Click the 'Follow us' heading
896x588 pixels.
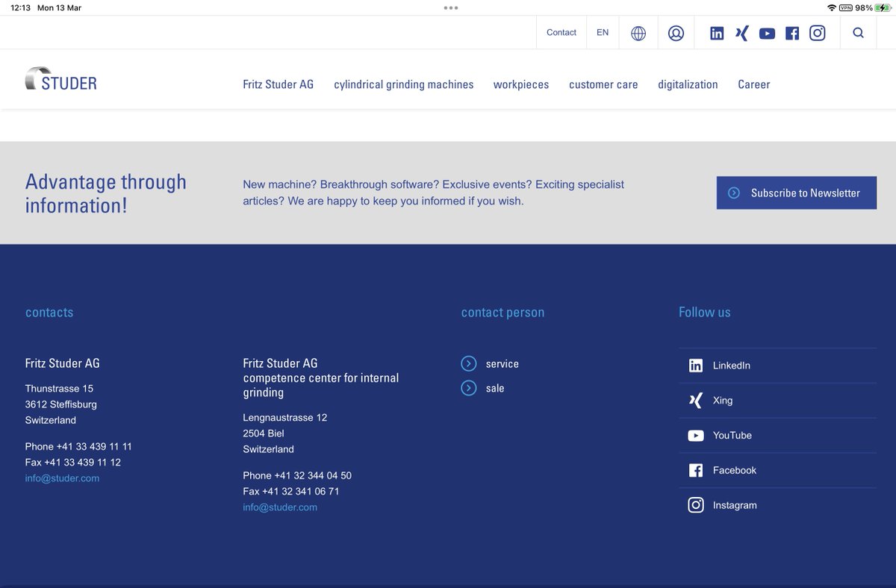[705, 312]
